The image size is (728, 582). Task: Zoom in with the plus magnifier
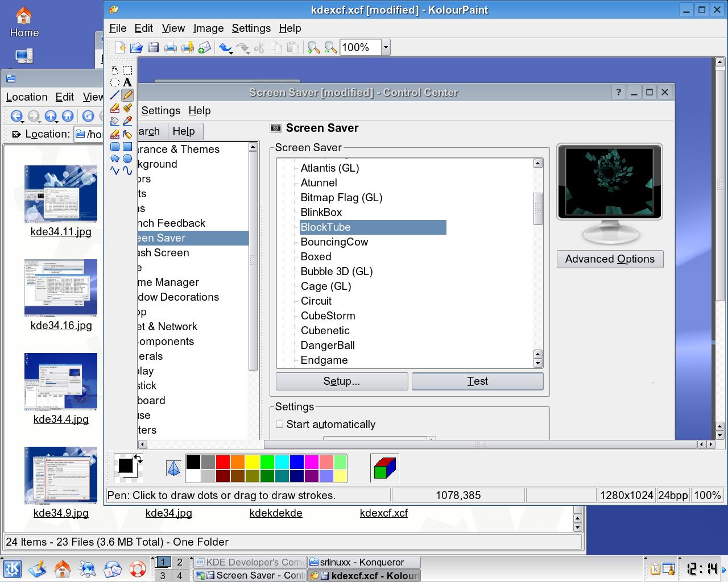(x=313, y=47)
